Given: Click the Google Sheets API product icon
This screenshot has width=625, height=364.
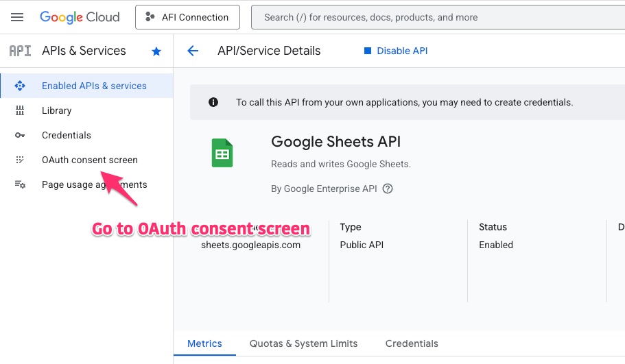Looking at the screenshot, I should click(x=222, y=154).
